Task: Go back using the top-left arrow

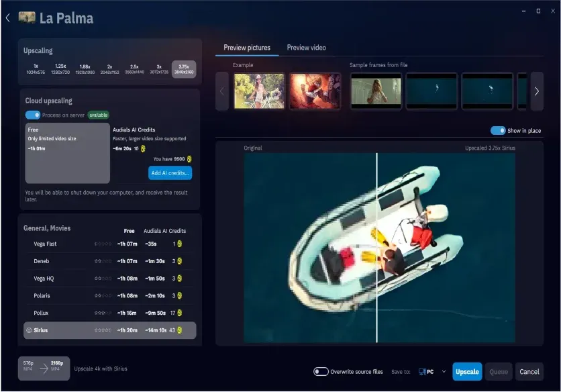Action: (8, 18)
